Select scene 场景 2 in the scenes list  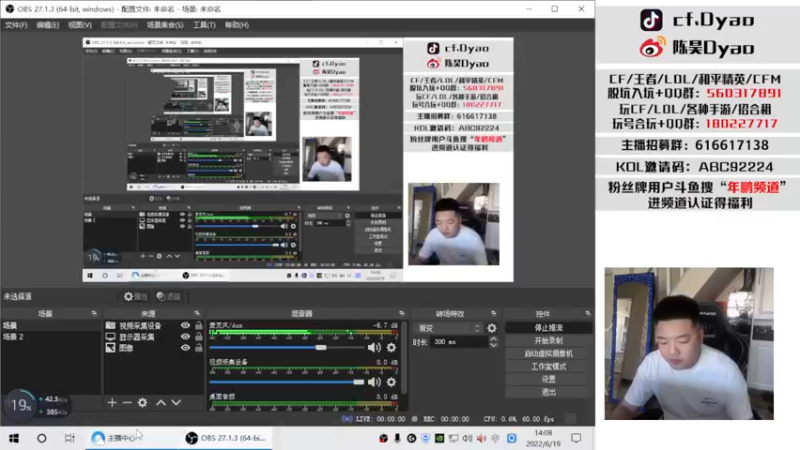tap(51, 337)
